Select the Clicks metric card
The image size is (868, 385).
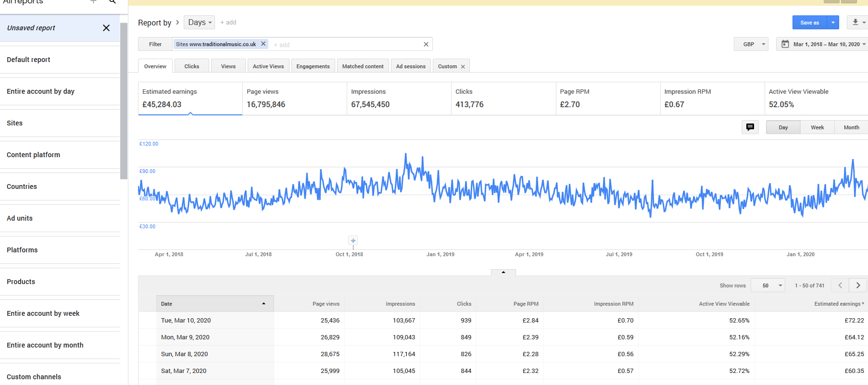tap(503, 99)
